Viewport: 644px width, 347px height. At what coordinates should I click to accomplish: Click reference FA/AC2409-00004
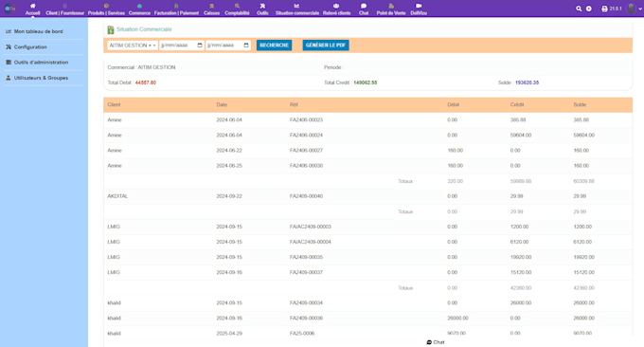(x=311, y=242)
